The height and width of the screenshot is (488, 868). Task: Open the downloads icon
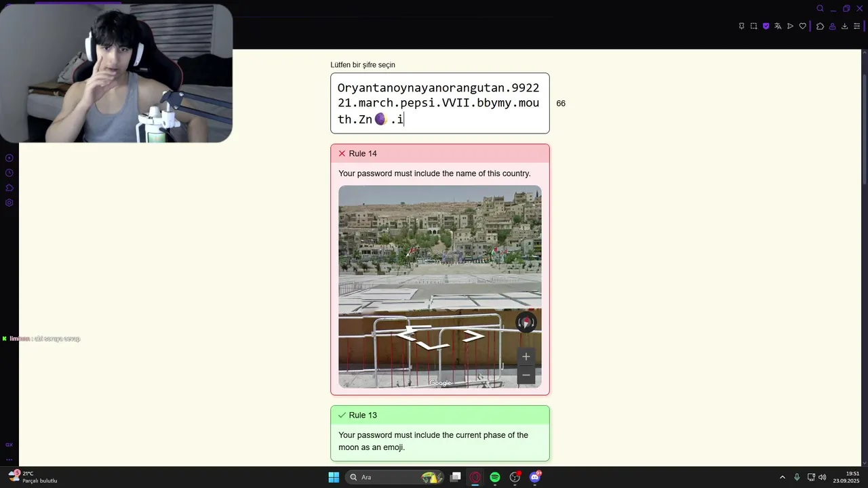point(844,26)
